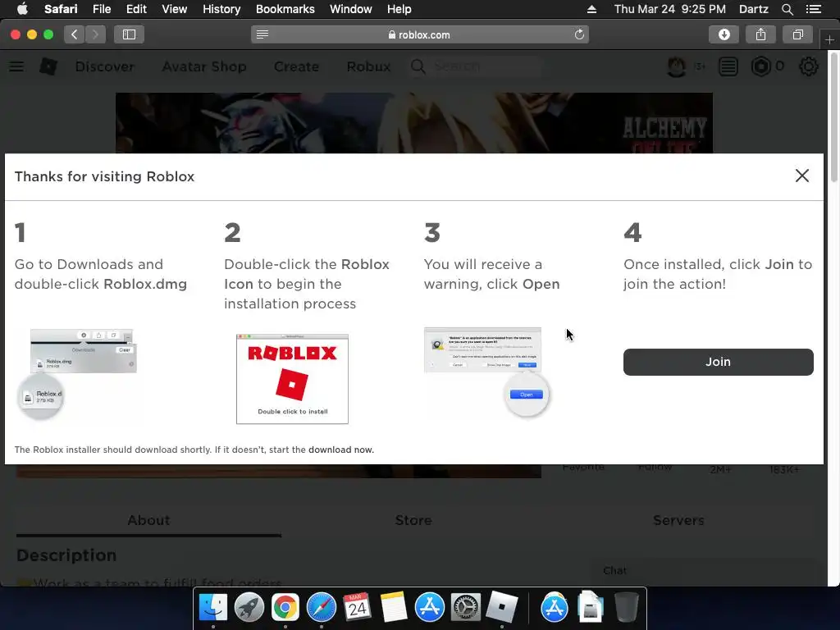The image size is (840, 630).
Task: Open the View menu
Action: pos(174,9)
